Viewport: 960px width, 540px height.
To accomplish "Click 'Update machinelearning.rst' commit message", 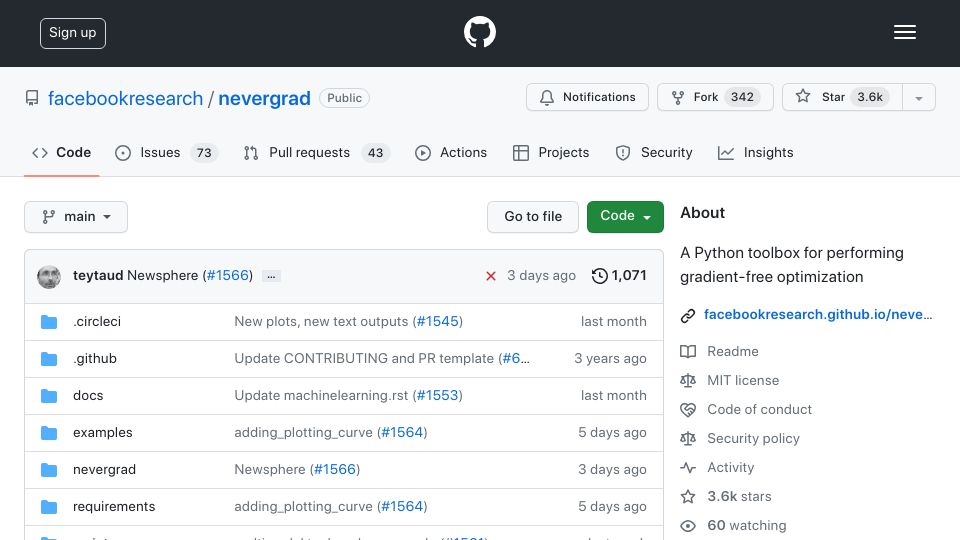I will 321,396.
